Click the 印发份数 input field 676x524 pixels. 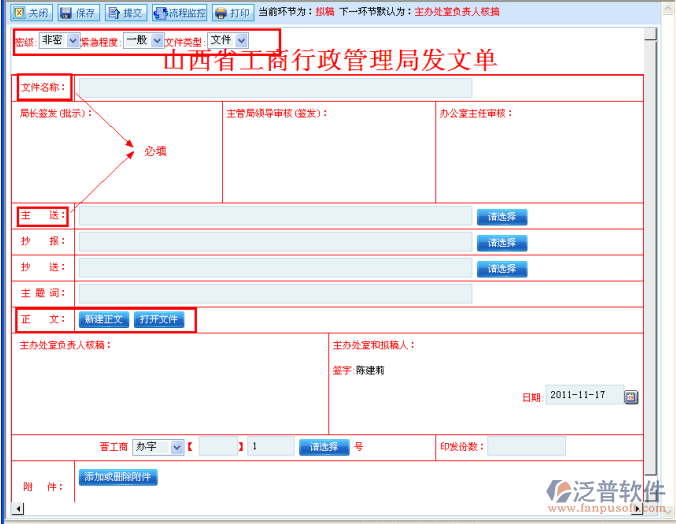point(526,447)
